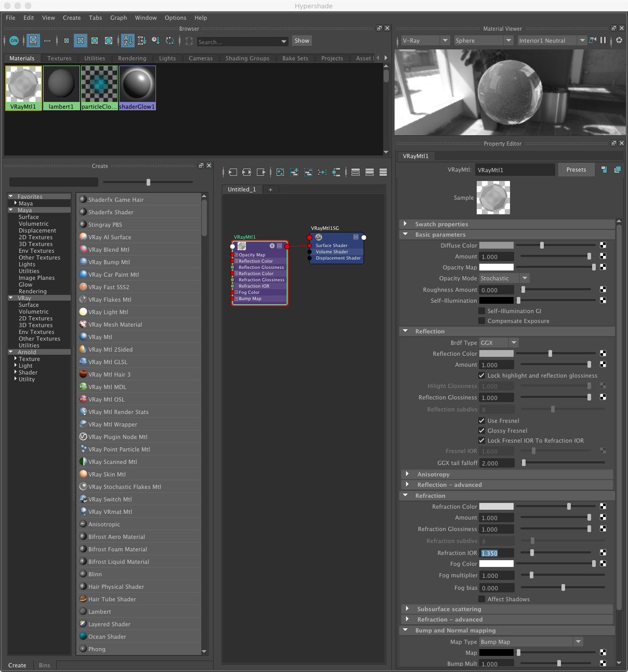
Task: Click the output connections graph icon
Action: (261, 172)
